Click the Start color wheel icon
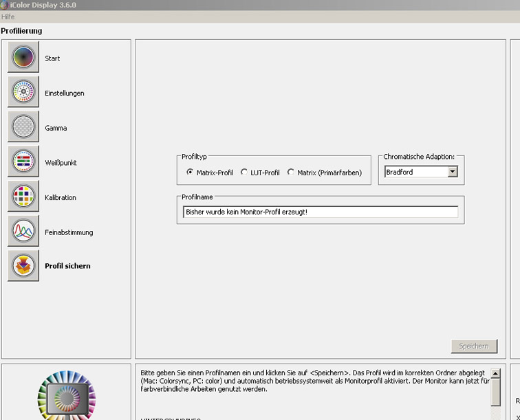The width and height of the screenshot is (520, 420). 23,57
